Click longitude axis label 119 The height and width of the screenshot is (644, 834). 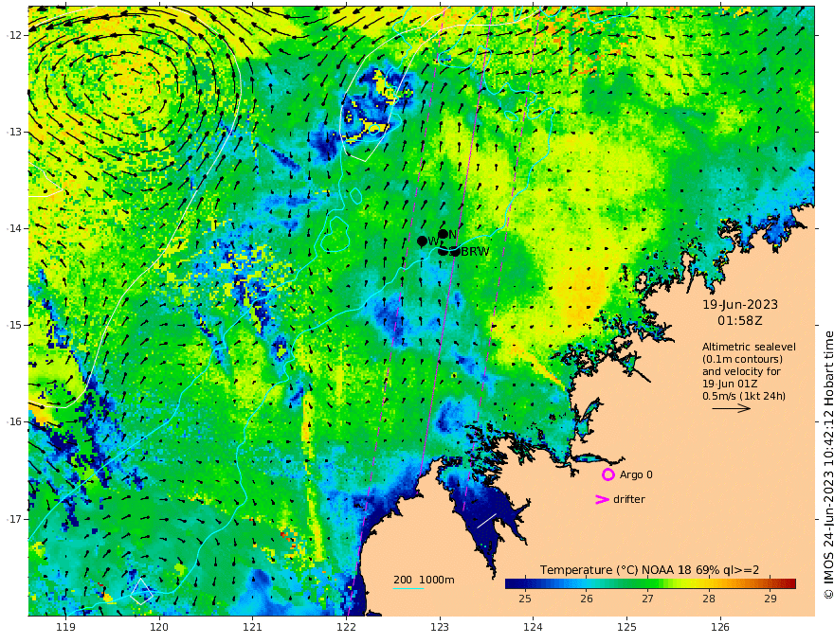(x=65, y=627)
